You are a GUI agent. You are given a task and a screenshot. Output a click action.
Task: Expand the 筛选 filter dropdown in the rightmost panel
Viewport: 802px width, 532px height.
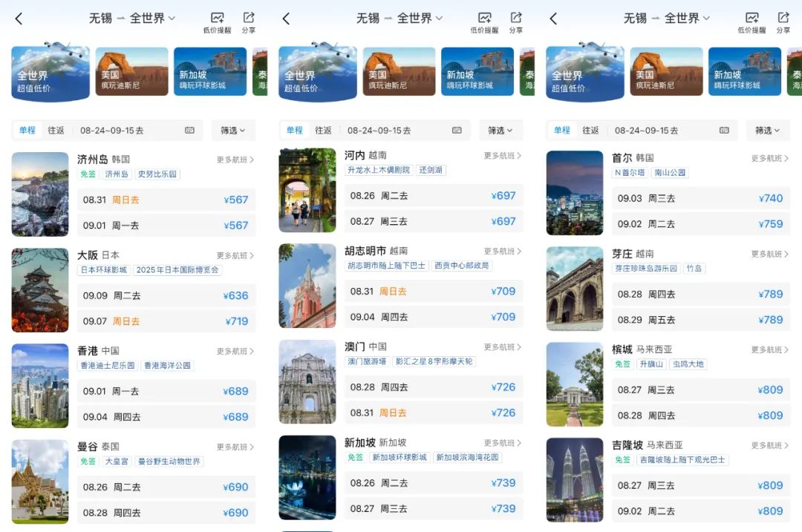(x=768, y=131)
